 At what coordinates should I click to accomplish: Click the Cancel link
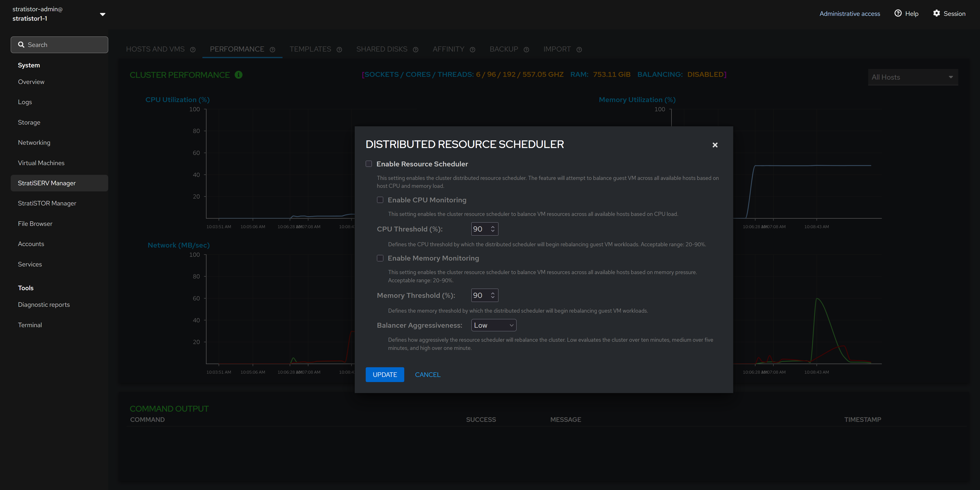[x=427, y=374]
